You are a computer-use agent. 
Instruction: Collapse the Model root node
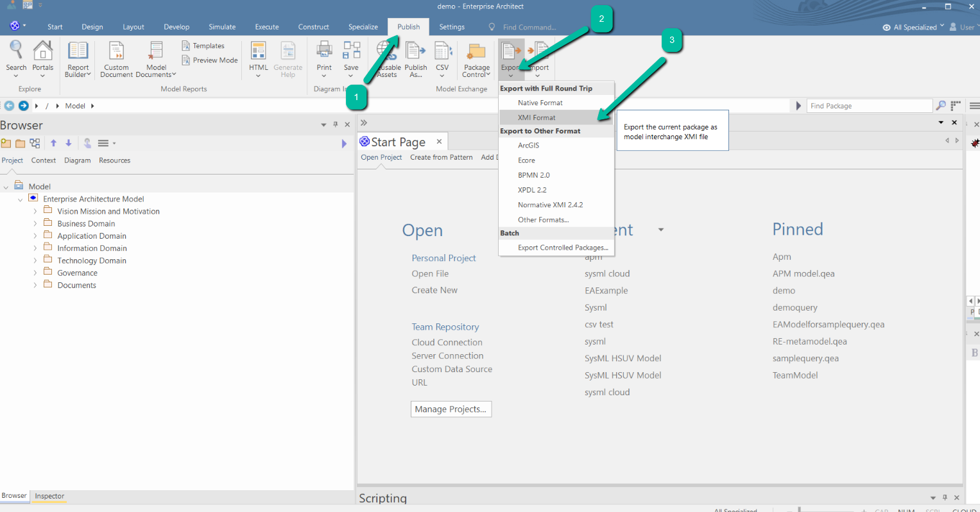(6, 187)
